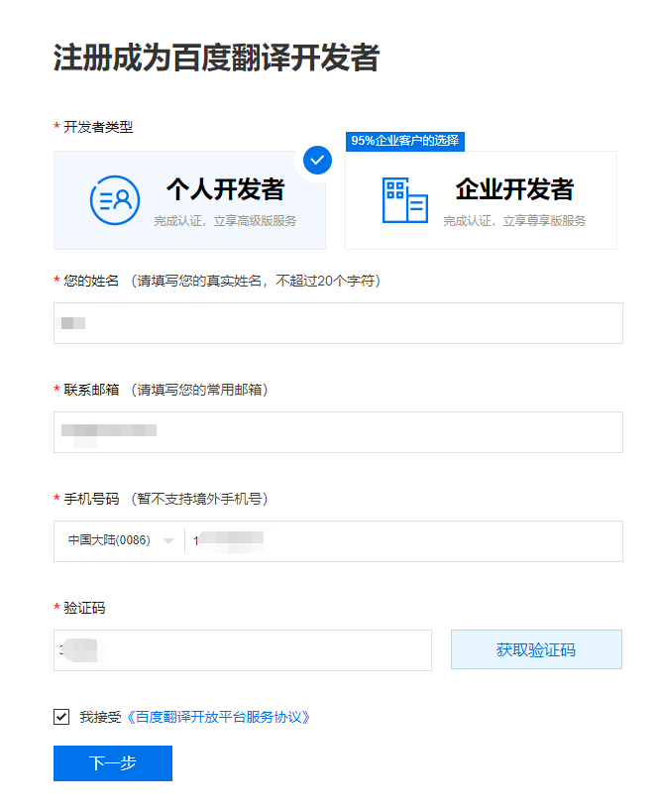Image resolution: width=658 pixels, height=812 pixels.
Task: Select the 个人开发者 developer type card
Action: (189, 200)
